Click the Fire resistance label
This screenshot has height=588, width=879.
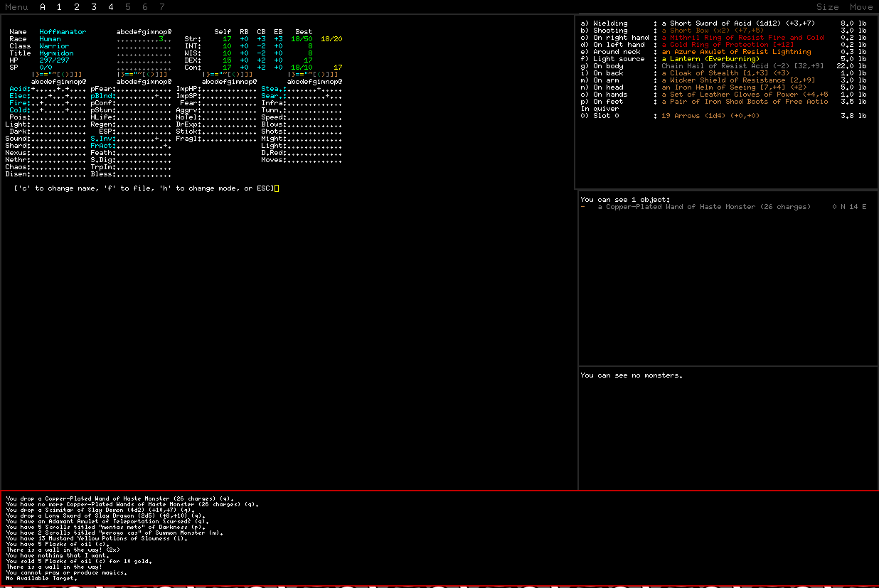[20, 103]
